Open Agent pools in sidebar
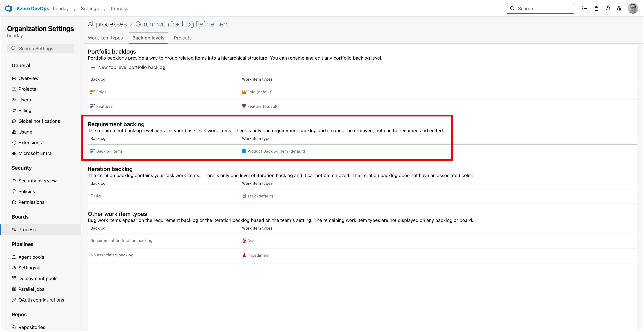Screen dimensions: 644x332 click(31, 257)
